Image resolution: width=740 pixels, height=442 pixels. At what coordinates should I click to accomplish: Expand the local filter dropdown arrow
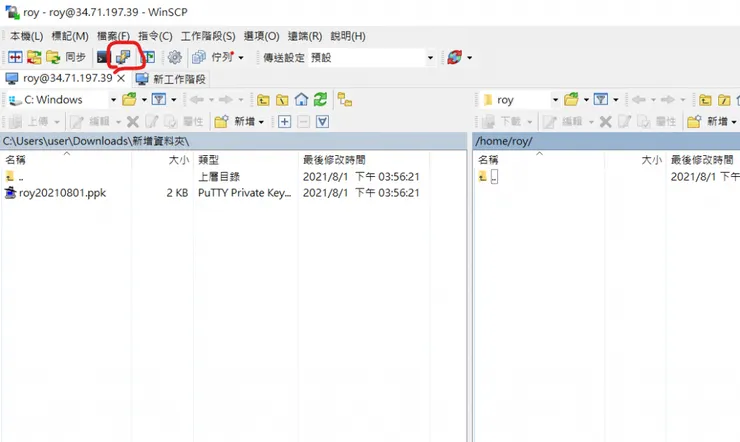click(x=174, y=100)
